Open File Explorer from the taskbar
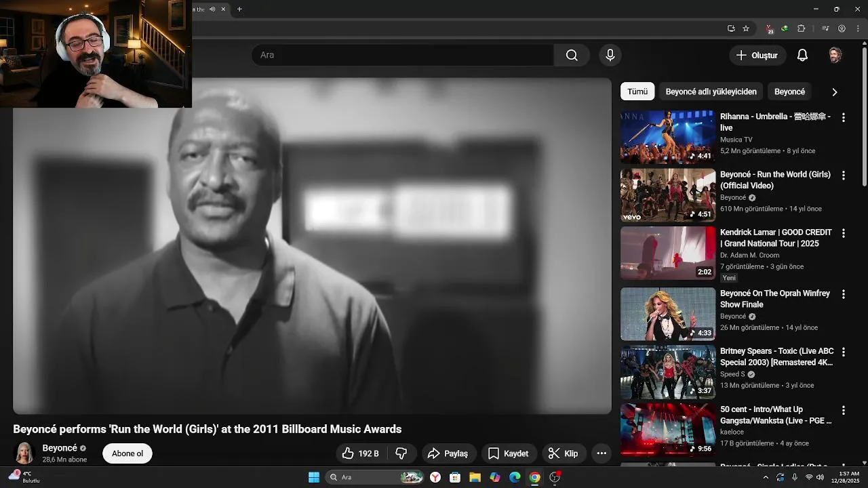 point(475,477)
